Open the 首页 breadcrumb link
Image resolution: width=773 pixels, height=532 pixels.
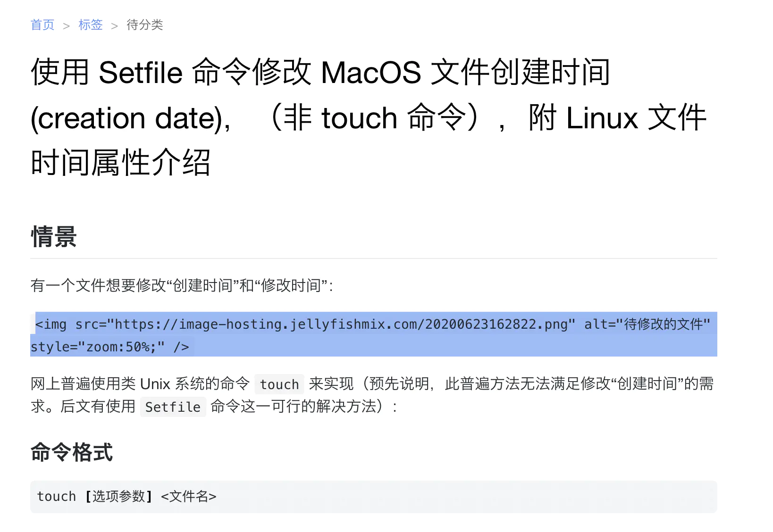[x=42, y=25]
